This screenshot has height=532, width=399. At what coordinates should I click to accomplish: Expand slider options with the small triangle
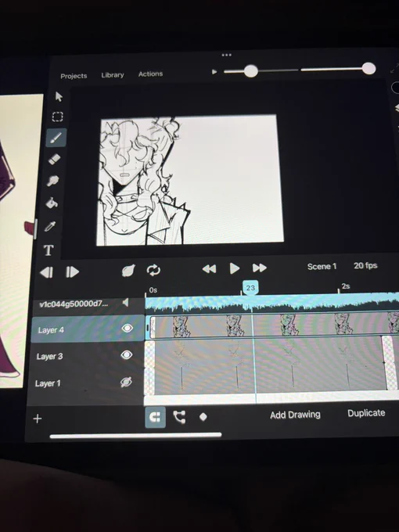coord(214,72)
